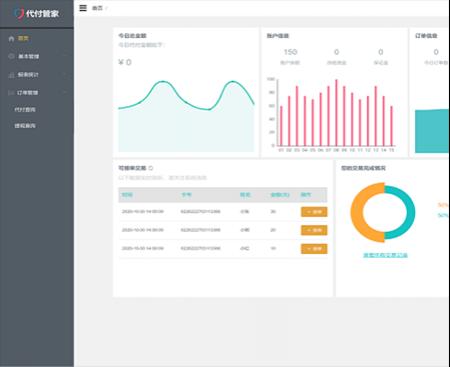Click the 金额(元) column header in the table
The height and width of the screenshot is (367, 450).
click(x=280, y=195)
